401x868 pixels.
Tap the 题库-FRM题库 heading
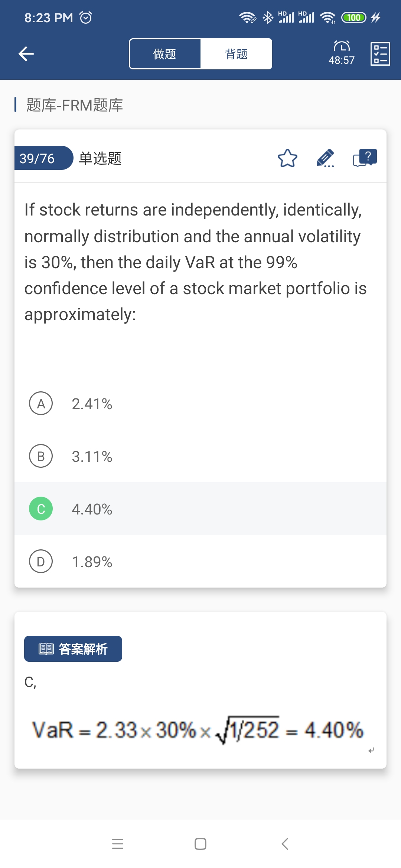coord(74,105)
